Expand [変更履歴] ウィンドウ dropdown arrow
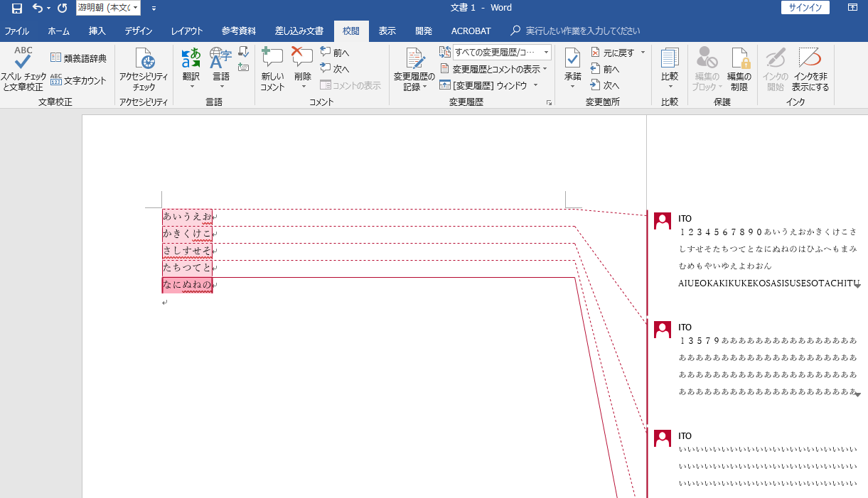The image size is (868, 498). pyautogui.click(x=535, y=85)
